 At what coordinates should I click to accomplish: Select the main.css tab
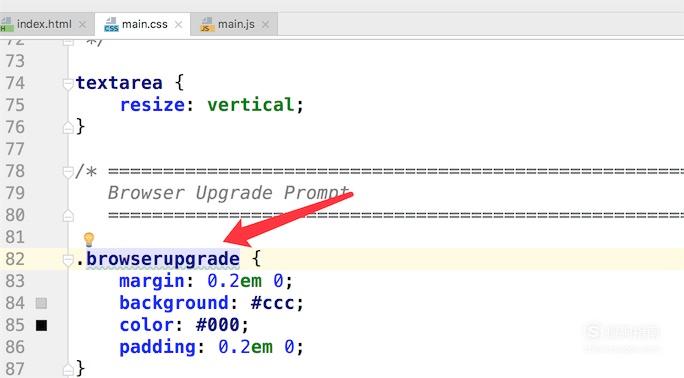142,24
